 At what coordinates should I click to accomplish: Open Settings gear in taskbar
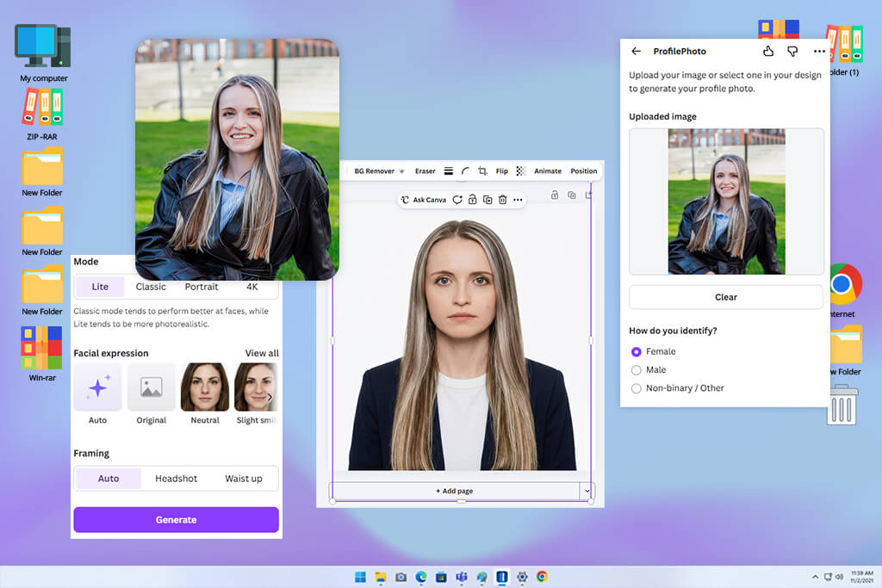522,577
